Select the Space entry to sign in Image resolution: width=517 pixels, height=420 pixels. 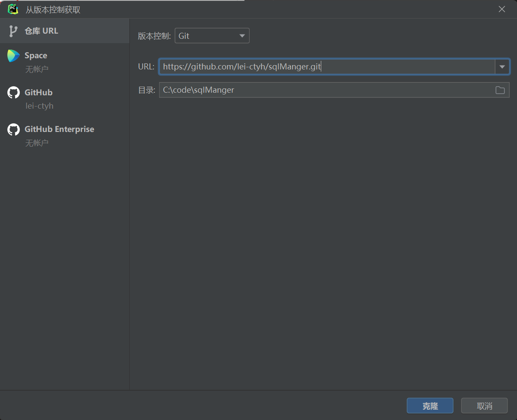(x=35, y=55)
